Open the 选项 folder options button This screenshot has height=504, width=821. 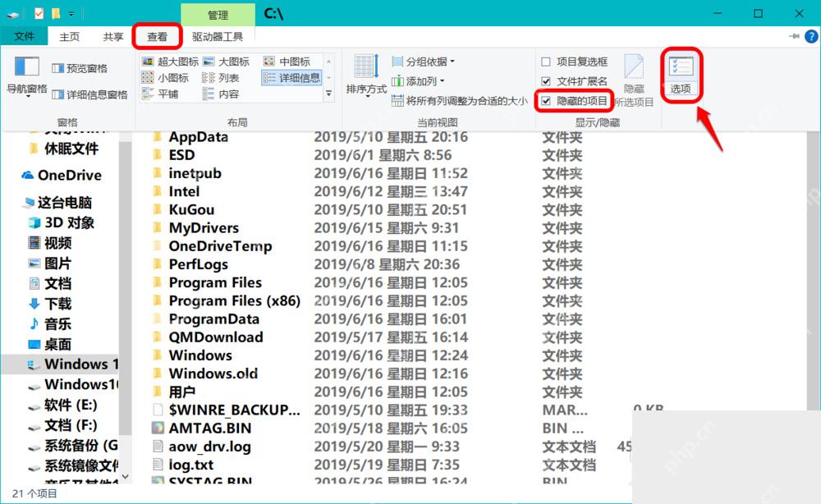[681, 76]
